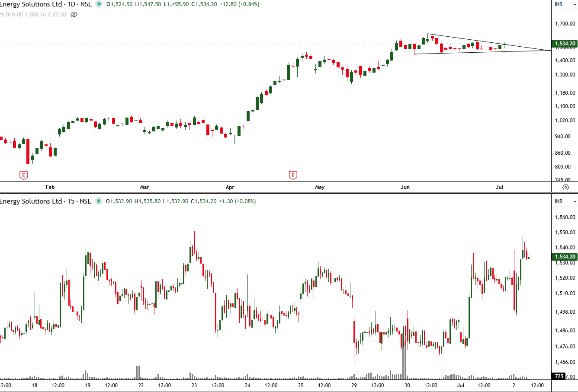Open the INR currency dropdown on daily chart
The image size is (578, 392).
(x=565, y=4)
